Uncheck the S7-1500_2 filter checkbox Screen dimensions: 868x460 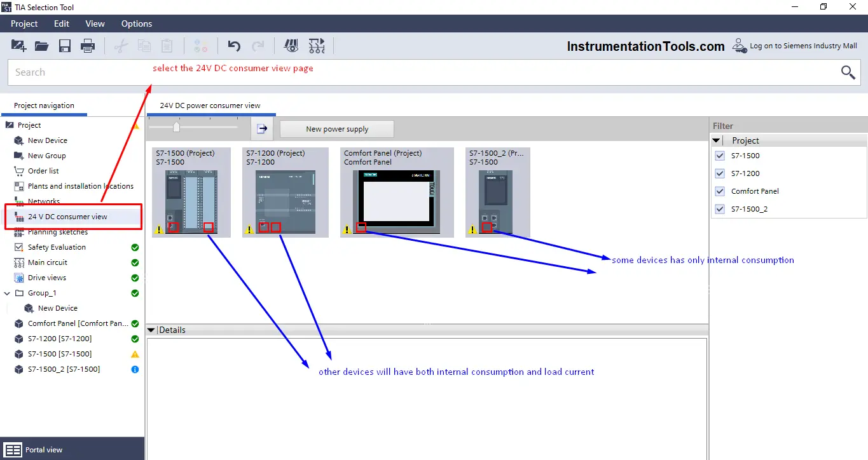(720, 209)
